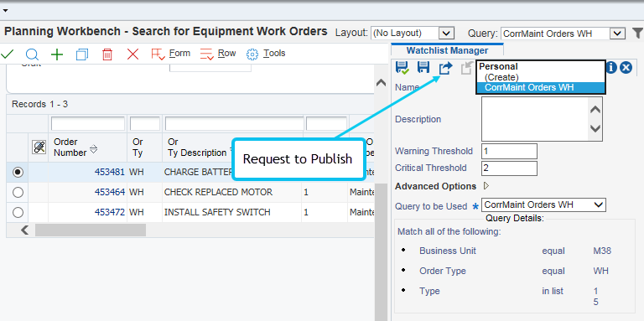
Task: Click the red trash Delete icon
Action: pyautogui.click(x=107, y=54)
